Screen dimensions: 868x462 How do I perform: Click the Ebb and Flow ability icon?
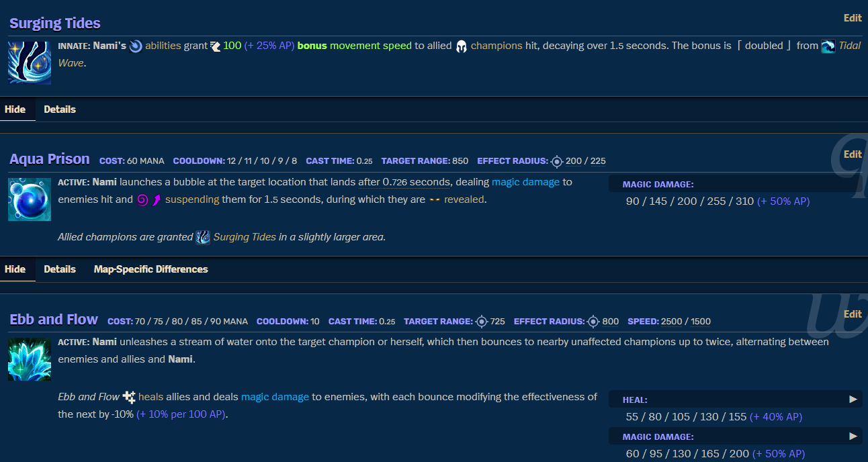[30, 359]
